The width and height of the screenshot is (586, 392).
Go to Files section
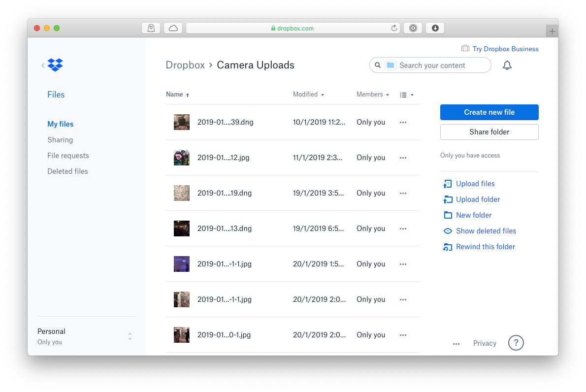(x=56, y=95)
